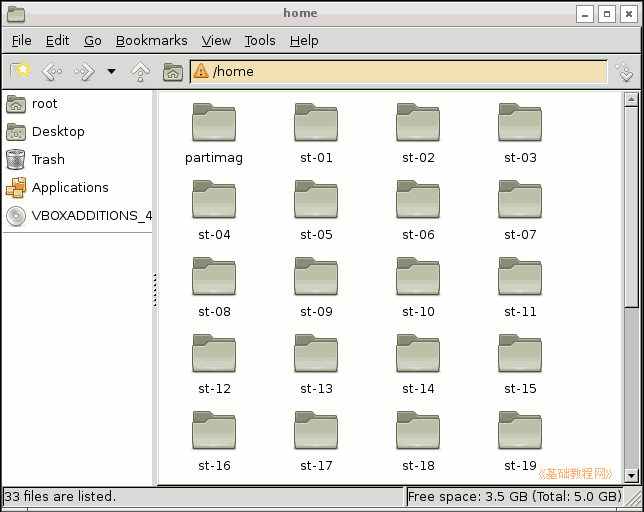Select root in the side pane
The height and width of the screenshot is (512, 644).
[x=78, y=104]
